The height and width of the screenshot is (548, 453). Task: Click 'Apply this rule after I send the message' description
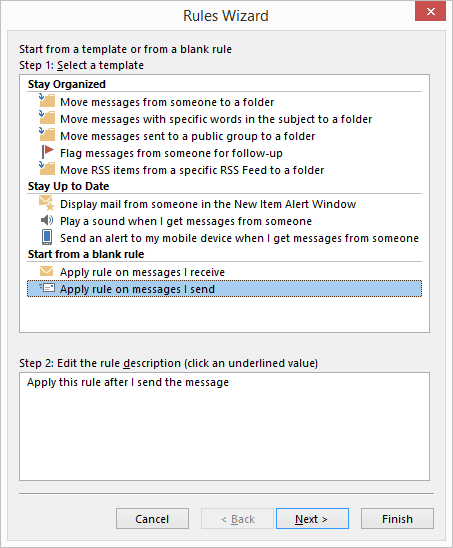coord(128,382)
